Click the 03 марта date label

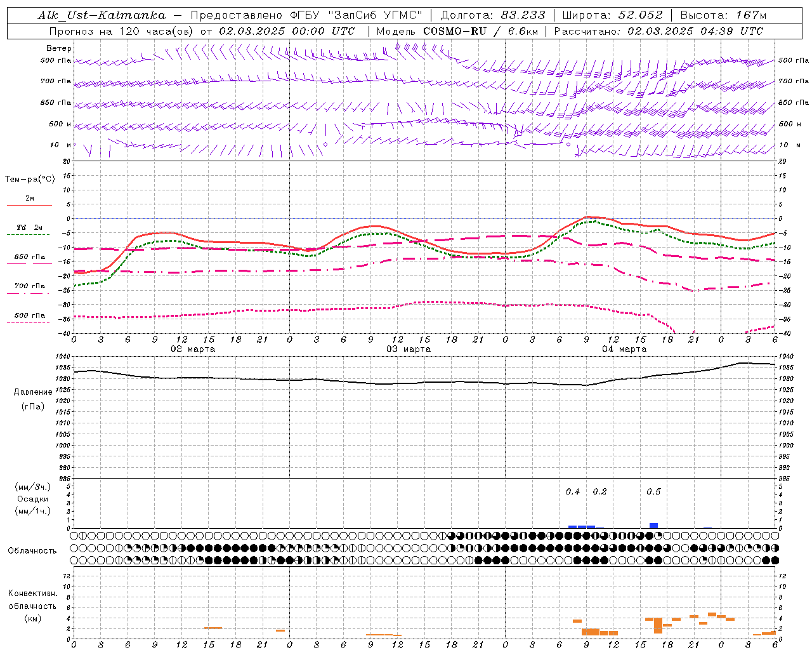pos(409,349)
